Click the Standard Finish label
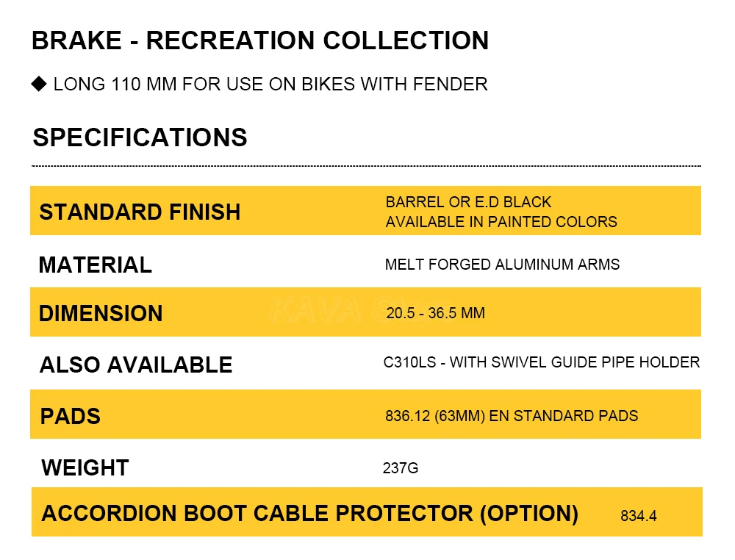The height and width of the screenshot is (560, 735). (x=140, y=212)
